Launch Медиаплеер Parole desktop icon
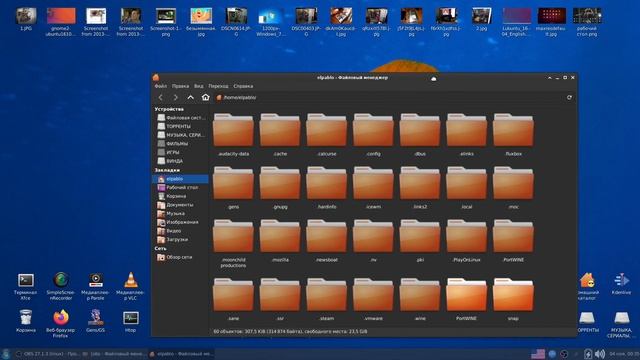The height and width of the screenshot is (360, 640). pyautogui.click(x=96, y=286)
